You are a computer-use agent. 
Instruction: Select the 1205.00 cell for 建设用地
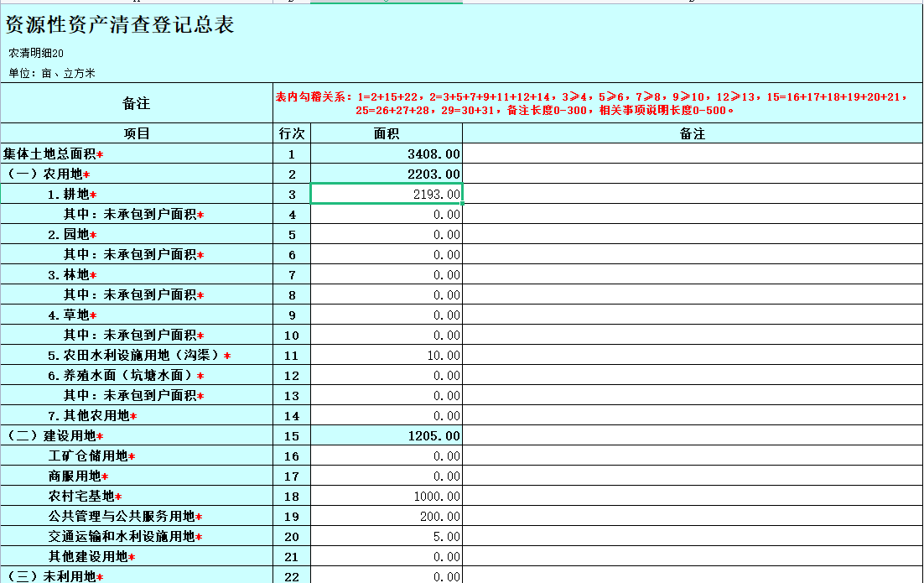[387, 435]
